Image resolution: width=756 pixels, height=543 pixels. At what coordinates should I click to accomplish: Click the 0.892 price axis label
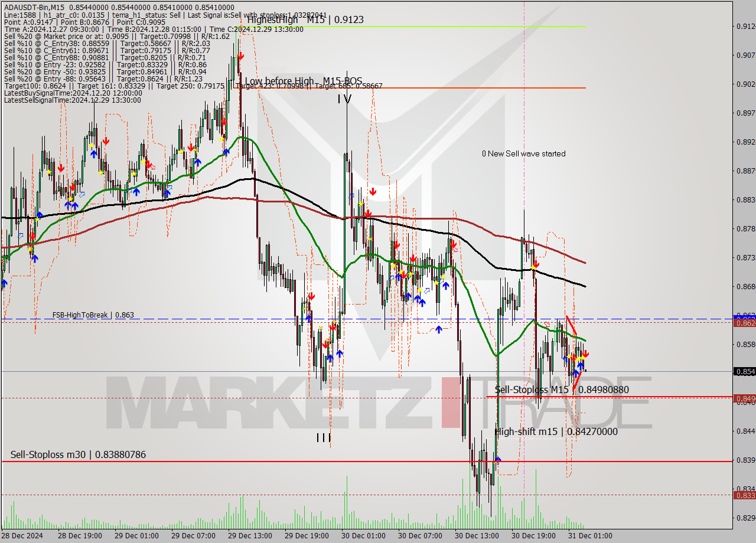pos(745,142)
